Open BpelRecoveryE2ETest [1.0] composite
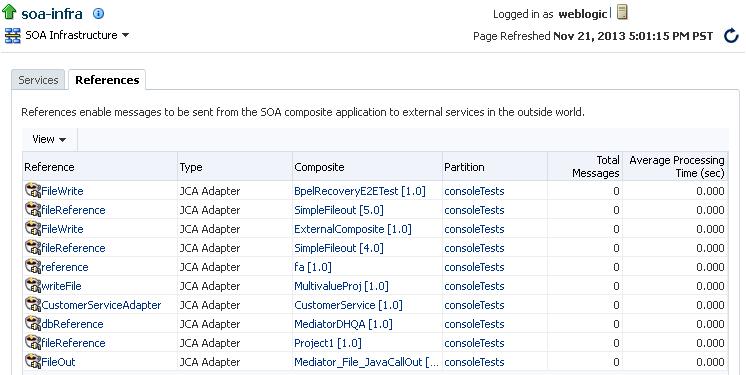This screenshot has height=375, width=746. pyautogui.click(x=360, y=191)
